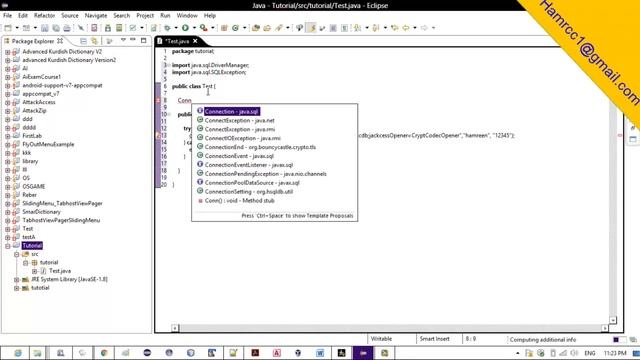Click the Run External Tools icon
Image resolution: width=640 pixels, height=360 pixels.
click(203, 28)
